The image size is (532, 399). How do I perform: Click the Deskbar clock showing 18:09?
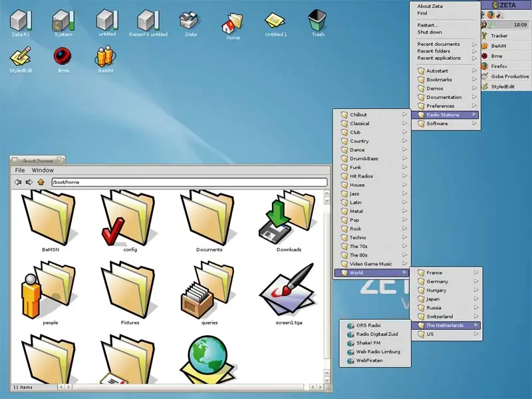(520, 25)
